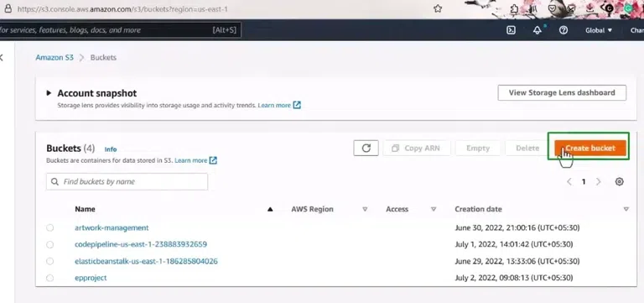Screen dimensions: 644x303
Task: Go to next page of buckets
Action: (599, 182)
